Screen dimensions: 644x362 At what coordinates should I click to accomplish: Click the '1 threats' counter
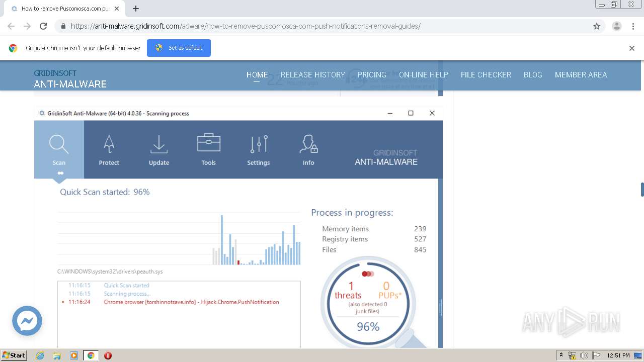(x=348, y=291)
